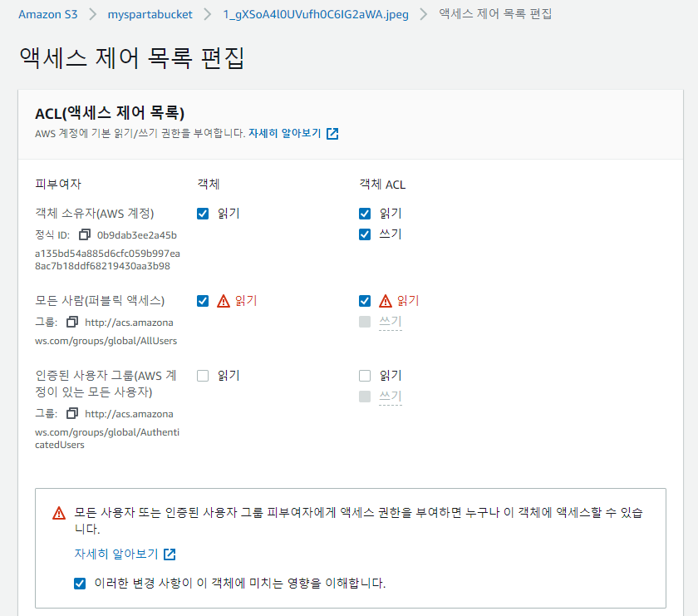Screen dimensions: 698x616
Task: Click '인증된 사용자 그룹' grantee label
Action: (x=106, y=383)
